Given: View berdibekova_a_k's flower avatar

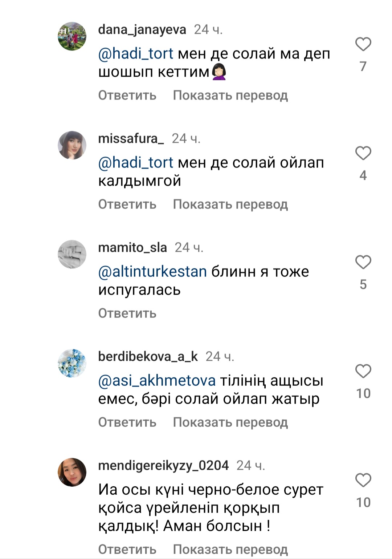Looking at the screenshot, I should click(x=72, y=363).
